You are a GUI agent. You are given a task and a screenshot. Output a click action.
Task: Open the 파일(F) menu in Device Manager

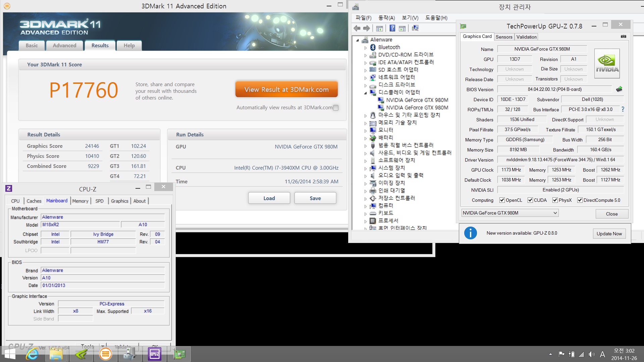pyautogui.click(x=364, y=18)
